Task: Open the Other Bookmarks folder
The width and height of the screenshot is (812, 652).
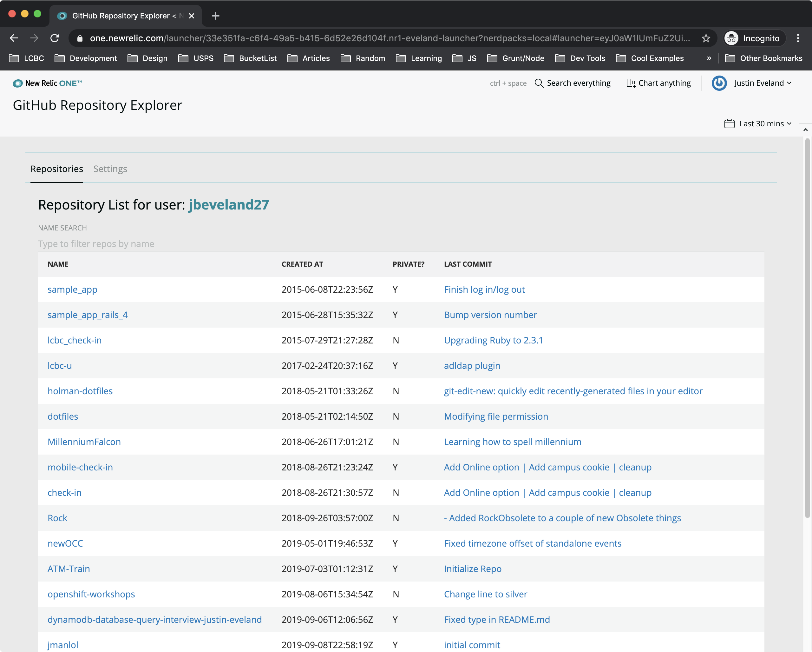Action: point(763,58)
